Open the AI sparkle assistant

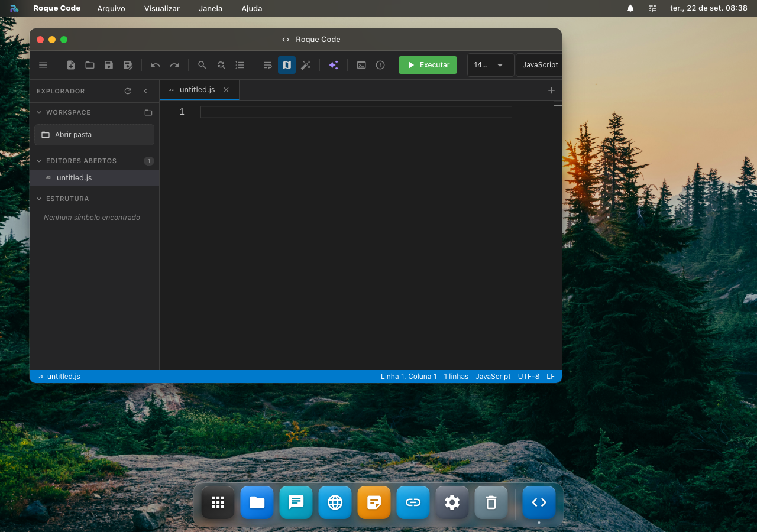click(x=334, y=65)
